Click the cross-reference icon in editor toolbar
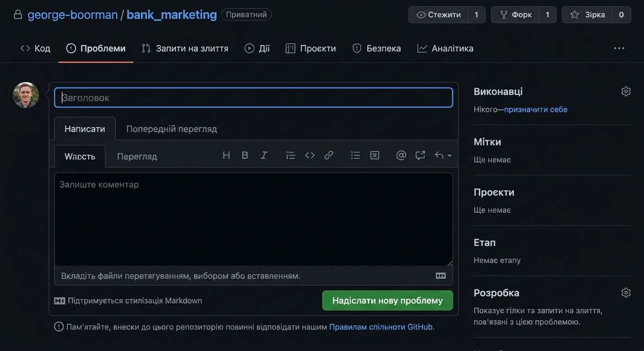Screen dimensions: 644x351 coord(420,155)
